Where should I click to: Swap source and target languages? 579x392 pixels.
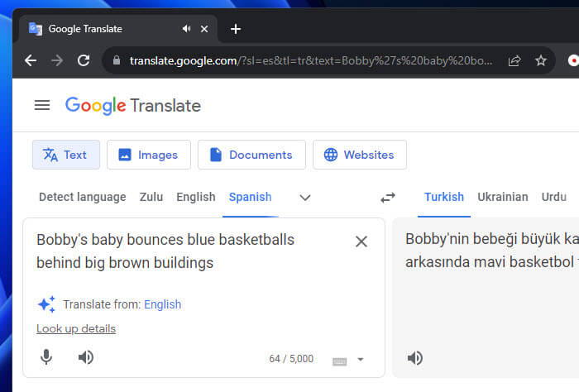(388, 198)
